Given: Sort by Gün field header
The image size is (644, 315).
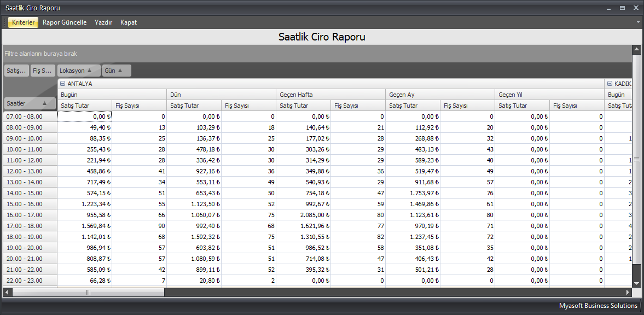Looking at the screenshot, I should [117, 71].
